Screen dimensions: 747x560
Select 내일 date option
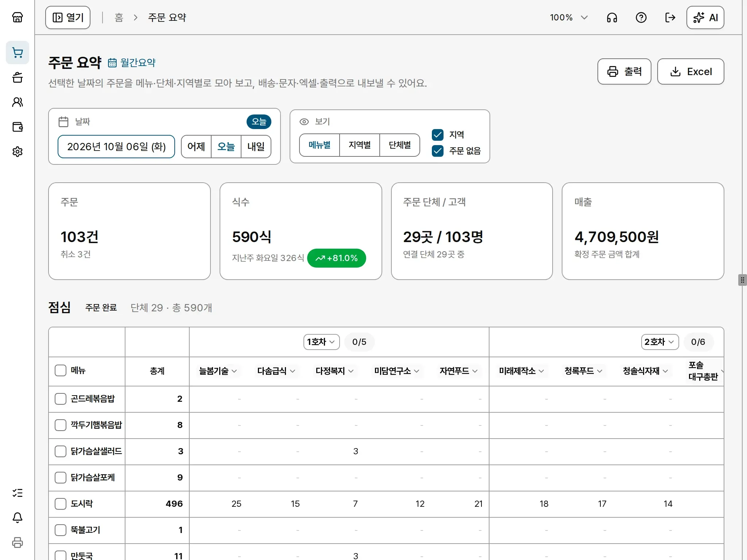(256, 147)
